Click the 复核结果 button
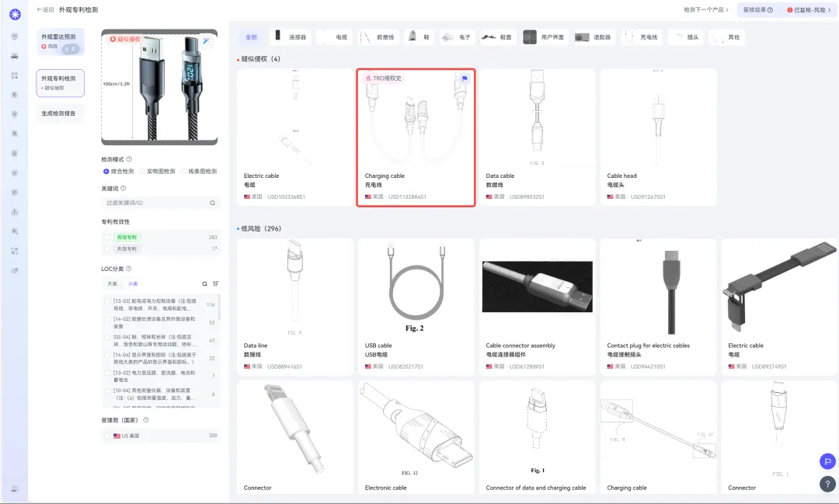Image resolution: width=839 pixels, height=504 pixels. pos(757,9)
